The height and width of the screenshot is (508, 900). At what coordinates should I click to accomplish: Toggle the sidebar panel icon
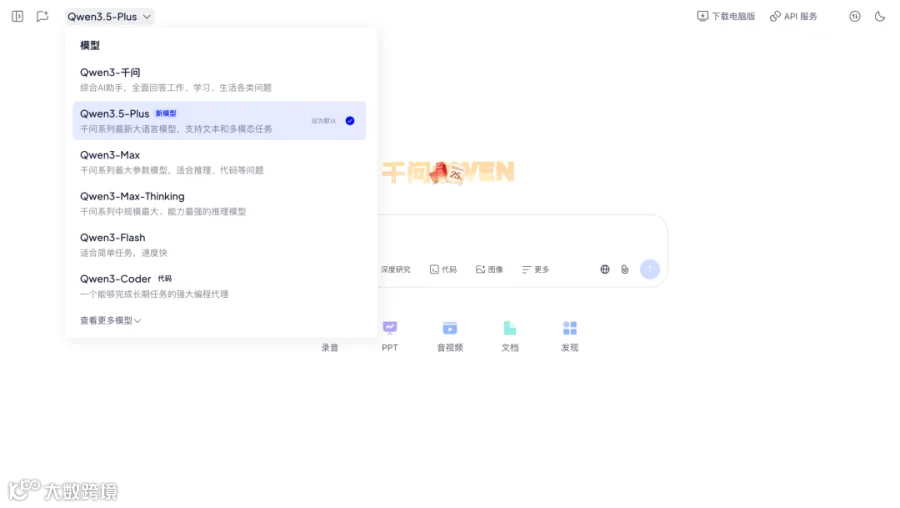[x=18, y=17]
